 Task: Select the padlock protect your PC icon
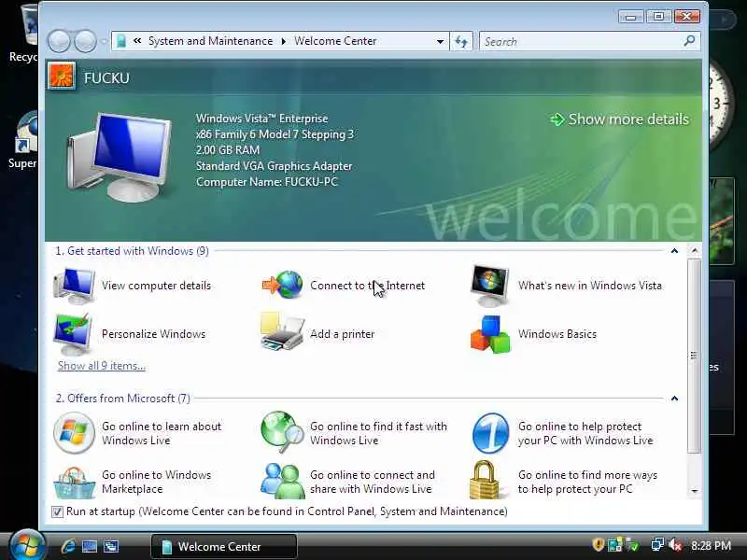[485, 480]
